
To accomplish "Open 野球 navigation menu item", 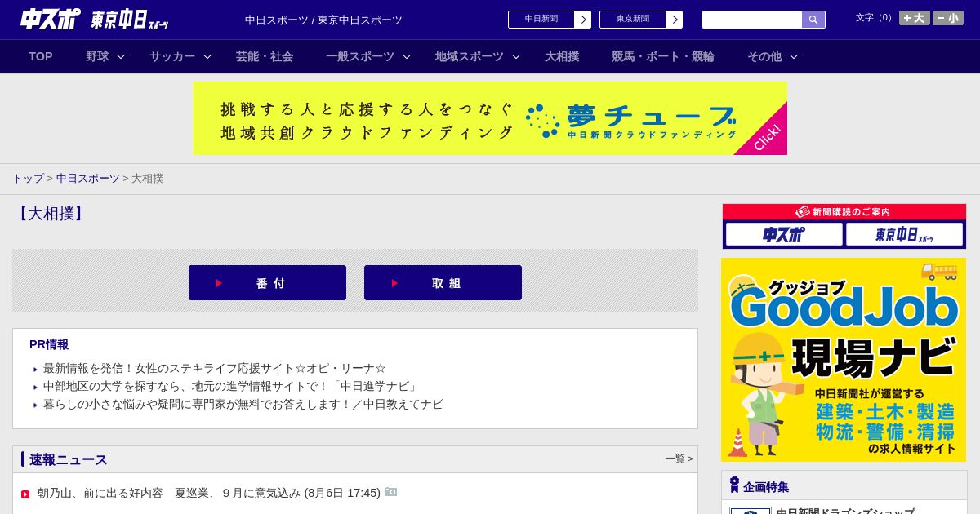I will [x=97, y=56].
